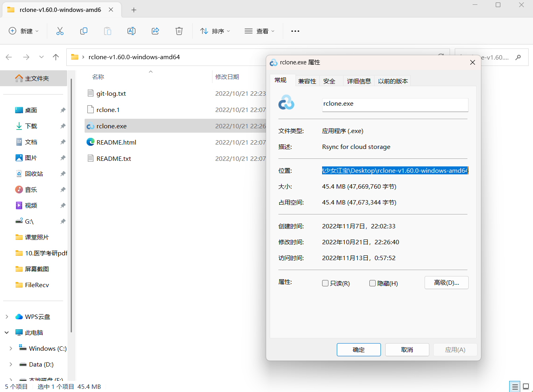The width and height of the screenshot is (533, 392).
Task: Click the Delete trash can icon
Action: pyautogui.click(x=179, y=31)
